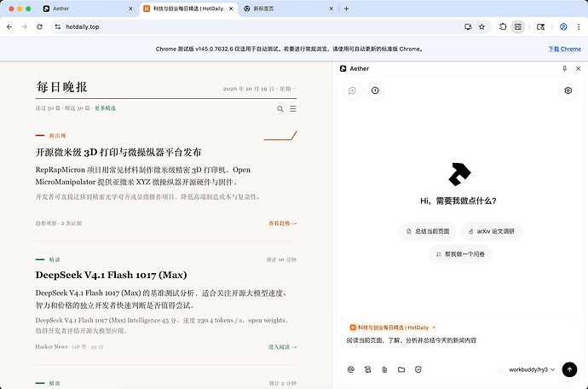
Task: Open Aether settings gear icon
Action: (568, 90)
